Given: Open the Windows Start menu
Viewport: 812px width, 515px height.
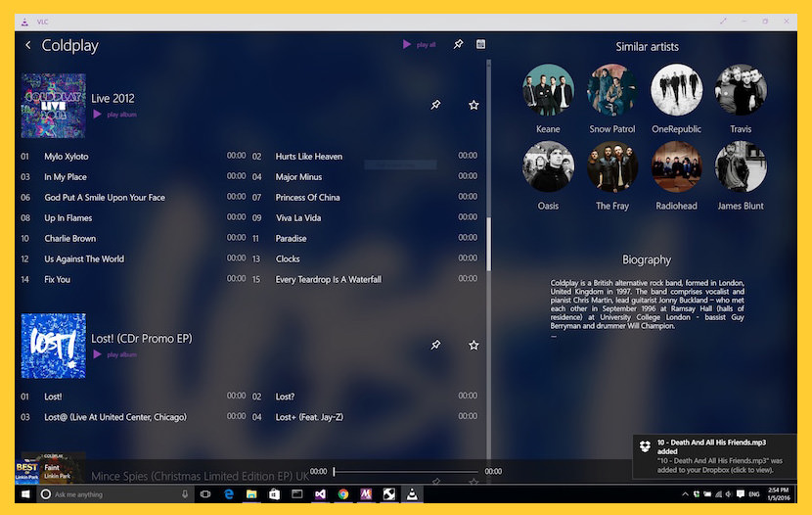Looking at the screenshot, I should (x=24, y=494).
